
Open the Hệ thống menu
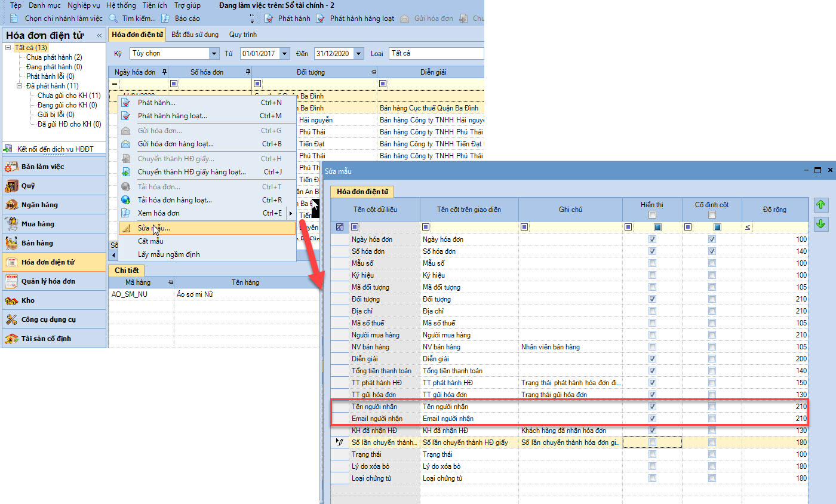121,5
